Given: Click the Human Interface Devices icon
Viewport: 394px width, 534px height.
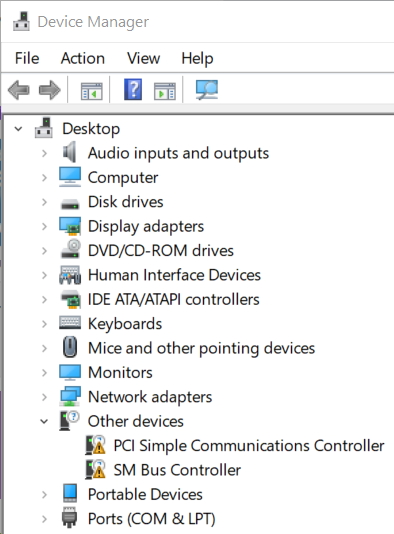Looking at the screenshot, I should (70, 275).
